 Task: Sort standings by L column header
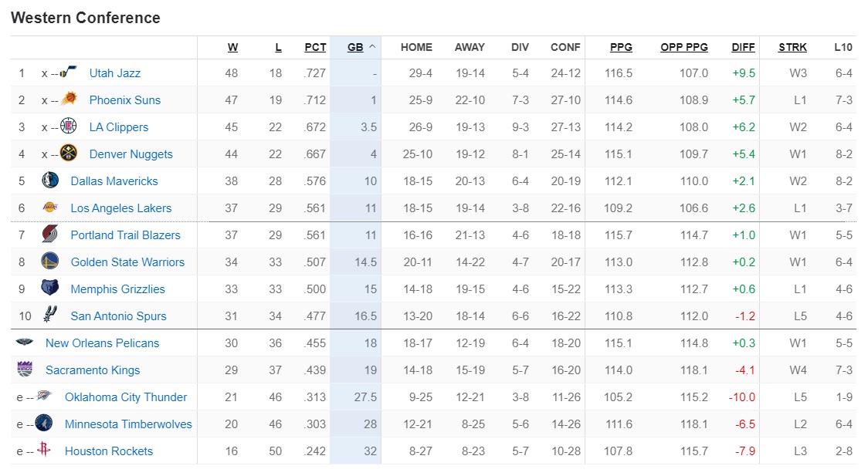point(278,47)
